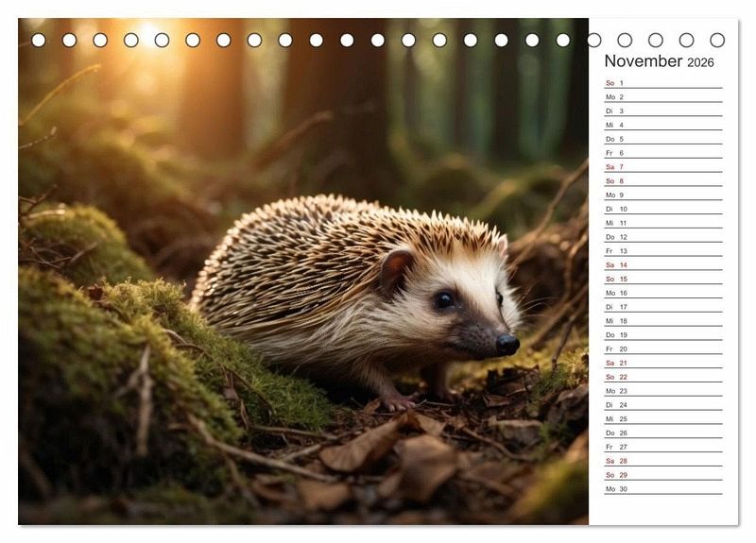
Task: Pick the Di 24 date line
Action: [x=662, y=405]
